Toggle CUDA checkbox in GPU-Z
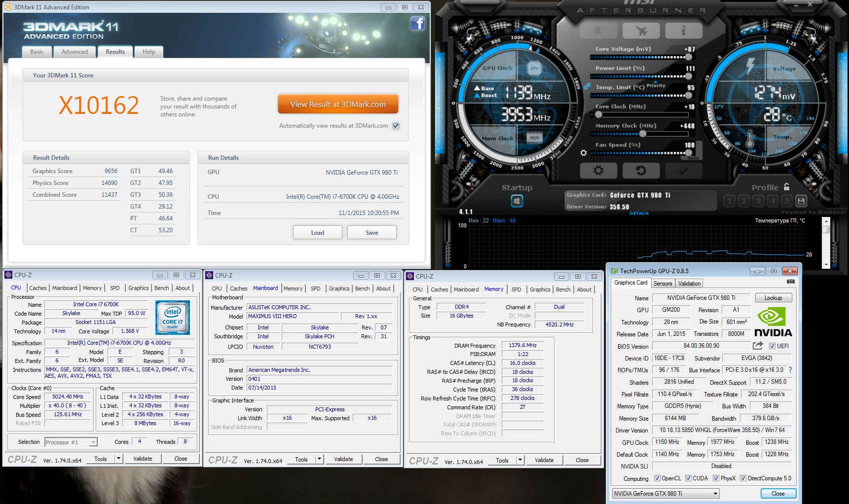 pyautogui.click(x=688, y=478)
